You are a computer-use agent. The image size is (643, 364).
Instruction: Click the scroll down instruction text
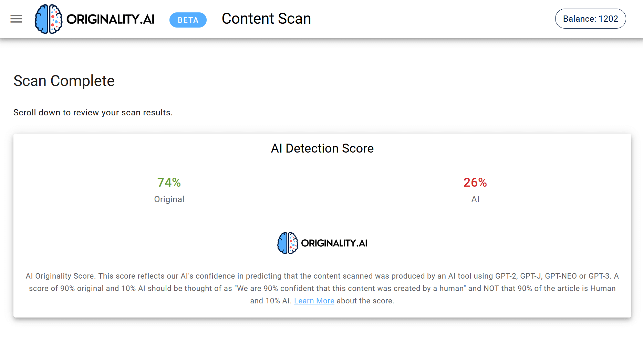(93, 113)
